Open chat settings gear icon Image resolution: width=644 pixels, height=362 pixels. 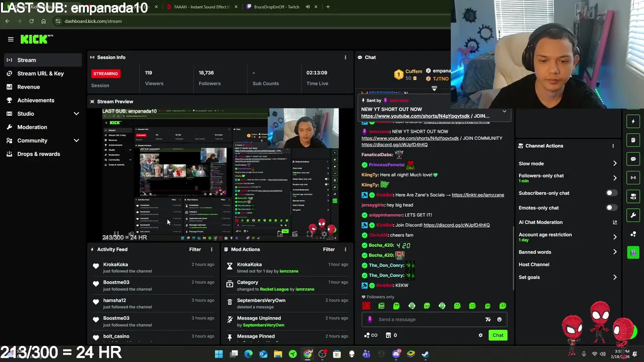click(480, 335)
